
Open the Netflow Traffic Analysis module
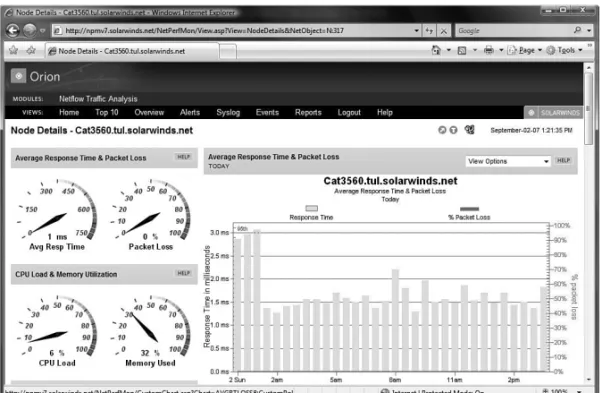(x=98, y=99)
